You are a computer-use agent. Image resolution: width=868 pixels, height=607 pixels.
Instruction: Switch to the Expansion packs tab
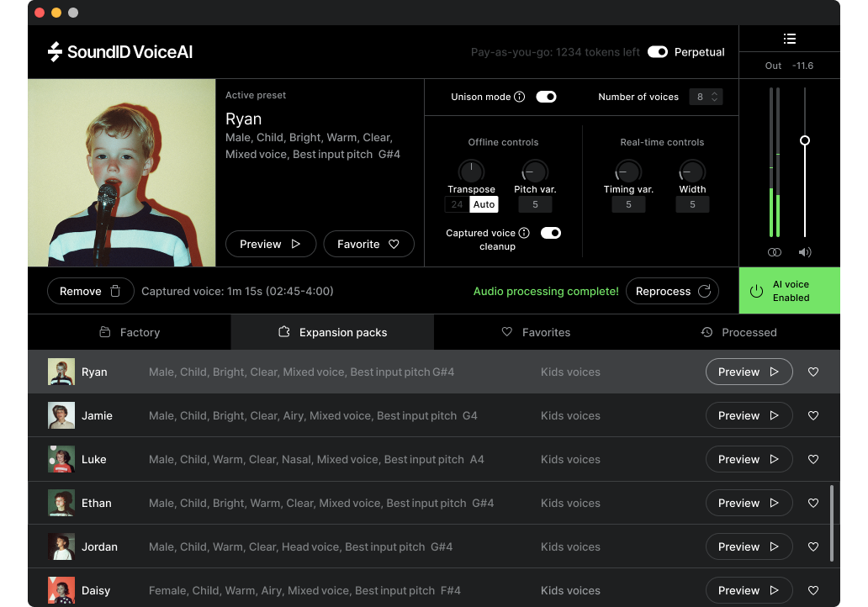(x=332, y=332)
